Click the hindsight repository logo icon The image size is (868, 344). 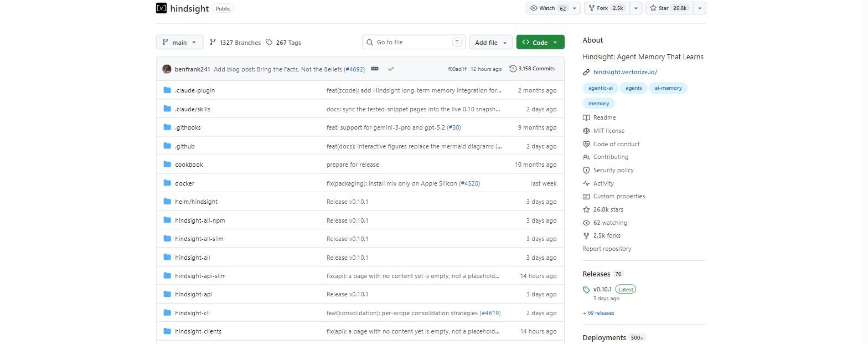161,8
